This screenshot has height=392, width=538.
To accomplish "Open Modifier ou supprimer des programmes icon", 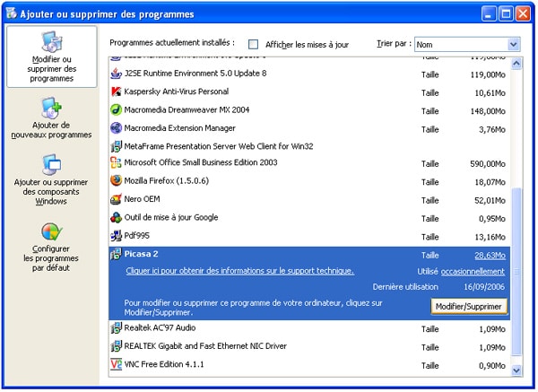I will click(52, 41).
